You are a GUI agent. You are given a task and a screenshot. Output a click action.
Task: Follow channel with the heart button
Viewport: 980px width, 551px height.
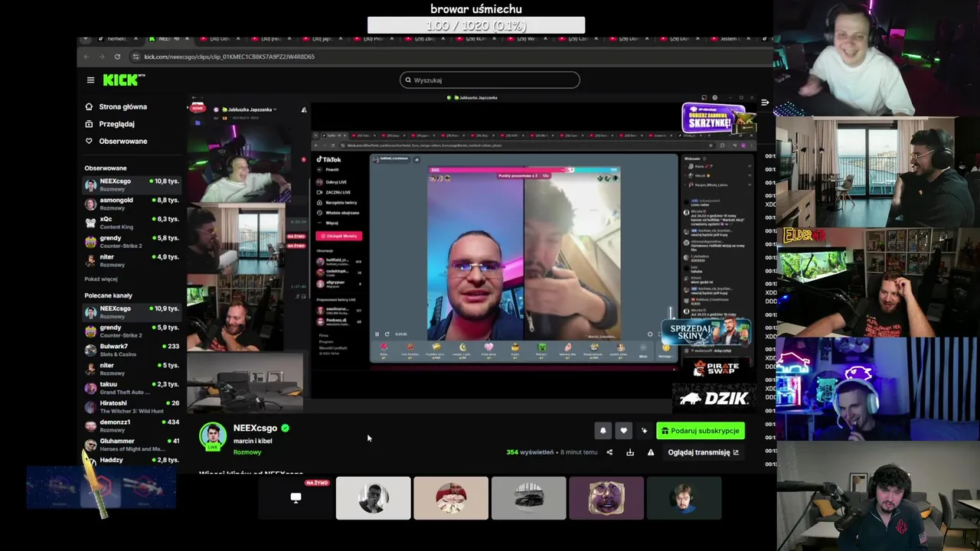click(623, 431)
